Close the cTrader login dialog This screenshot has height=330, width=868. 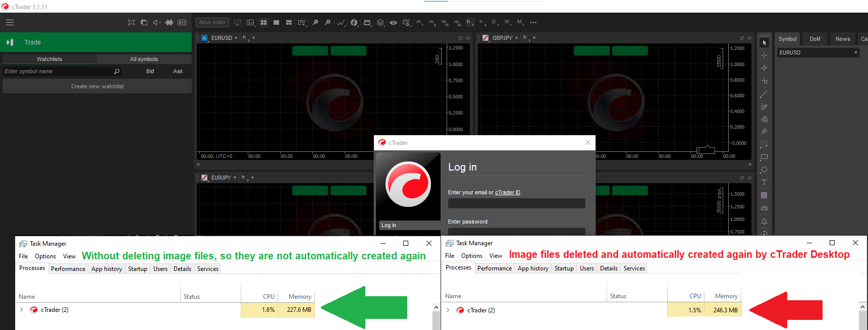coord(588,142)
